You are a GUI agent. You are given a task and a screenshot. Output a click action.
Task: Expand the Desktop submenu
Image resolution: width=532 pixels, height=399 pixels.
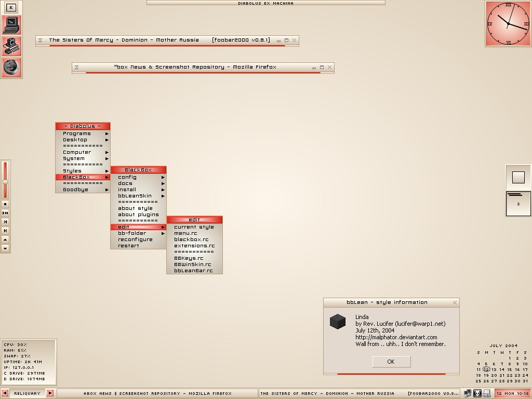coord(83,140)
